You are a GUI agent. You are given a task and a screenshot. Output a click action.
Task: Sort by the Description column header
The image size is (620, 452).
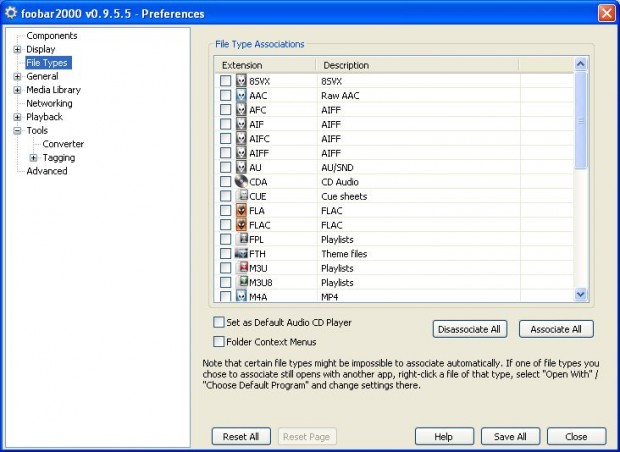pyautogui.click(x=418, y=65)
